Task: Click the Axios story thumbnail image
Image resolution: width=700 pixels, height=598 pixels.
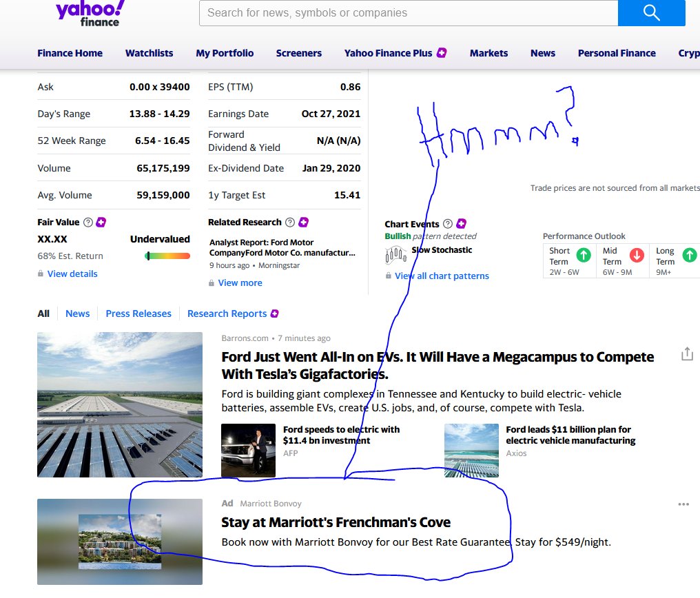Action: coord(471,451)
